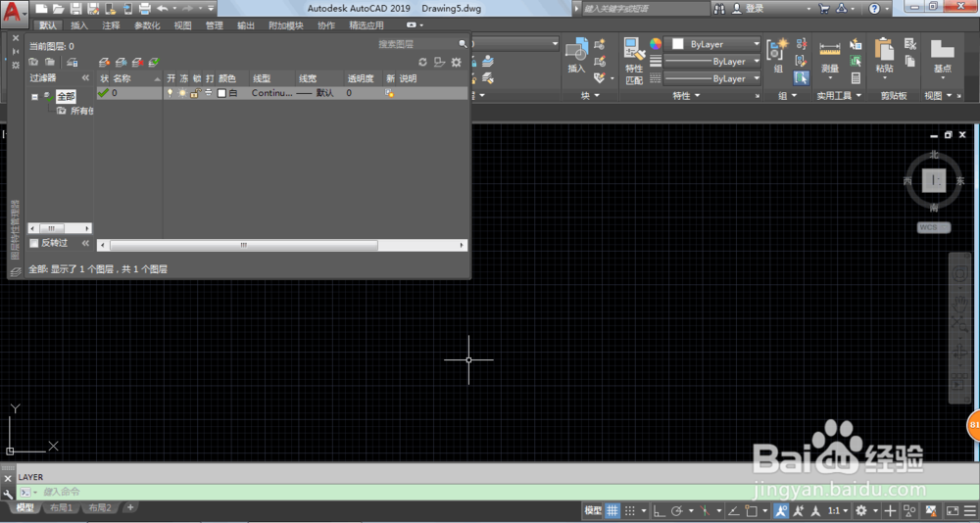Toggle the Plot printer icon for layer 0

pos(209,93)
